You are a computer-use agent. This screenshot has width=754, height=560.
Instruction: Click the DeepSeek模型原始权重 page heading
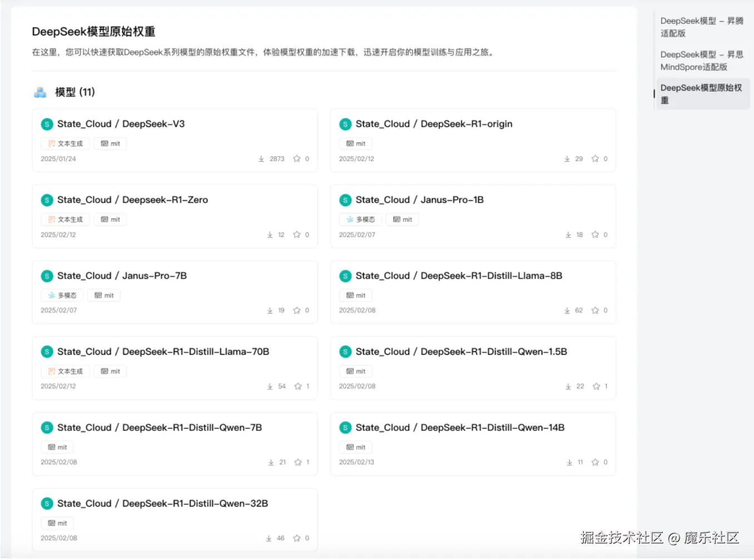(x=93, y=32)
